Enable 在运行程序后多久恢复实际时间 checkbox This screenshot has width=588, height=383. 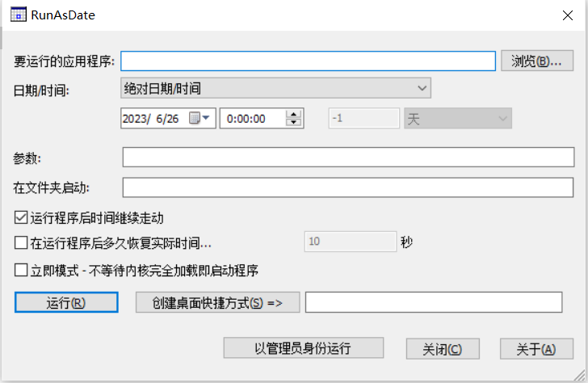point(21,242)
